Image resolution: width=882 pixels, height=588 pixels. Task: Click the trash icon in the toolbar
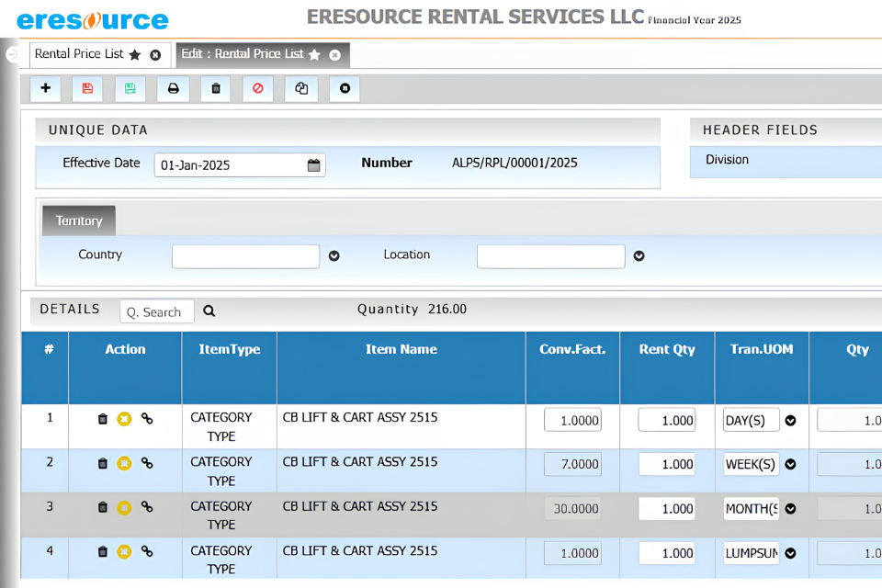tap(215, 88)
